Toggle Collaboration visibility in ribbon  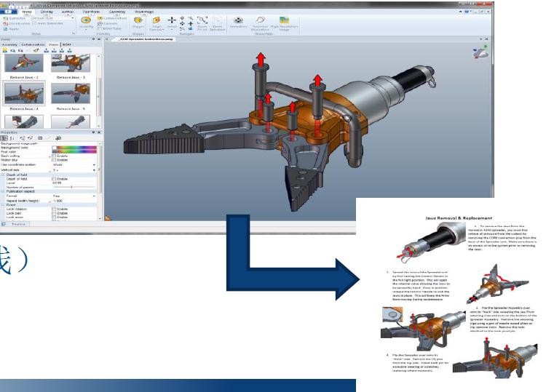pyautogui.click(x=111, y=18)
